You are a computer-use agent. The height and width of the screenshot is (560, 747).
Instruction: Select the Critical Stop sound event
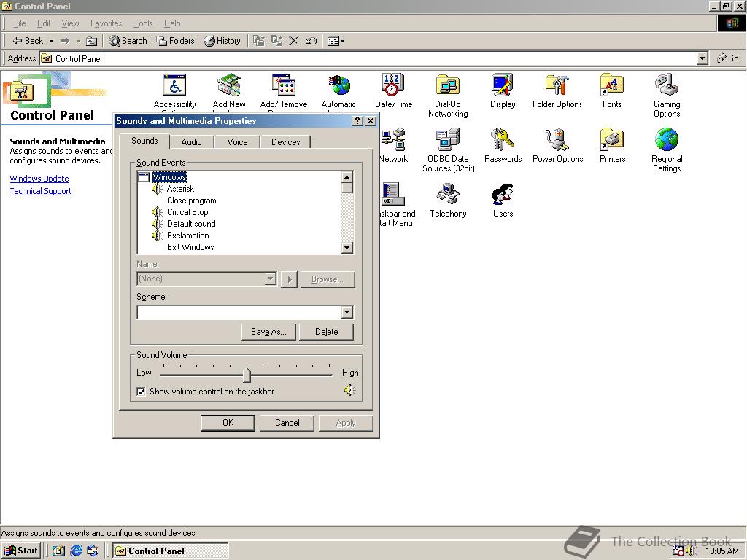(x=187, y=212)
